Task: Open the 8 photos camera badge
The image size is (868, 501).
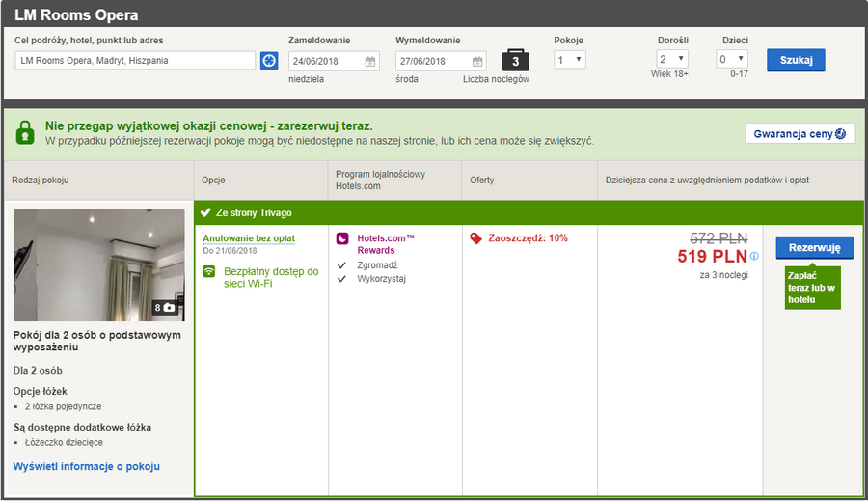Action: click(165, 308)
